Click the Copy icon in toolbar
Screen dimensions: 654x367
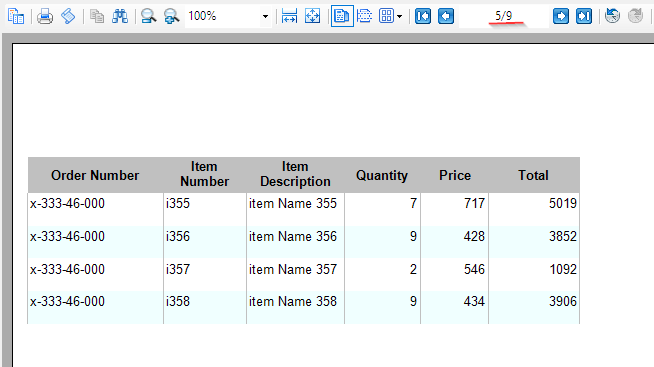[97, 16]
